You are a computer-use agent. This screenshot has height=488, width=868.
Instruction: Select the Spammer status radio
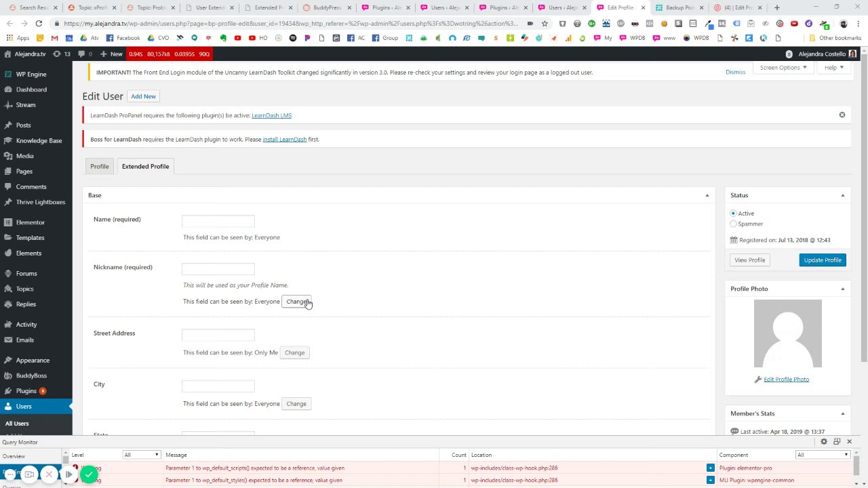733,224
